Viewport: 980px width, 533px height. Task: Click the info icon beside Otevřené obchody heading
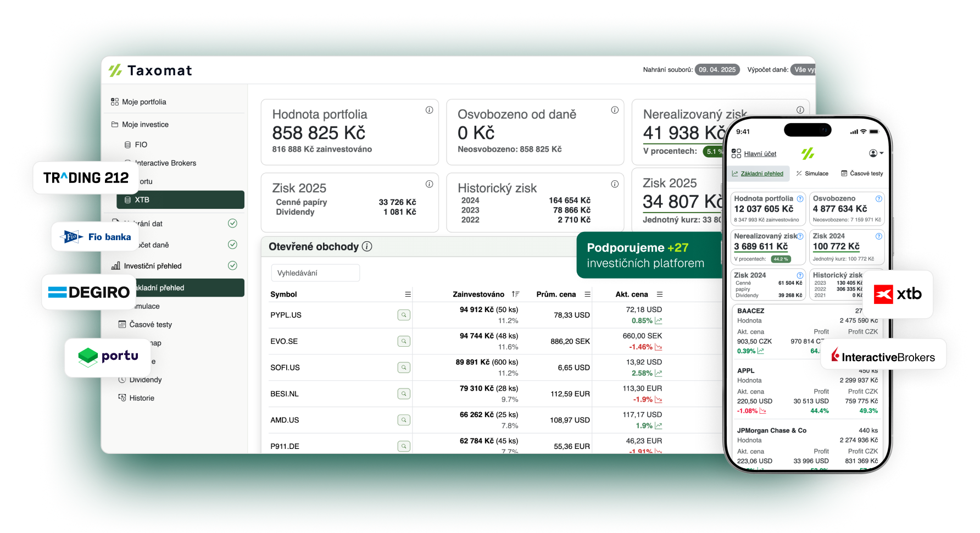[x=366, y=247]
